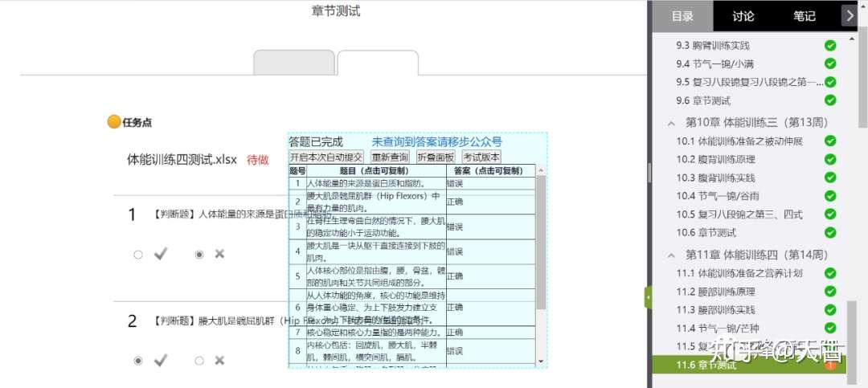The image size is (868, 388).
Task: Click the answer panel vertical scrollbar thumb
Action: tap(541, 243)
